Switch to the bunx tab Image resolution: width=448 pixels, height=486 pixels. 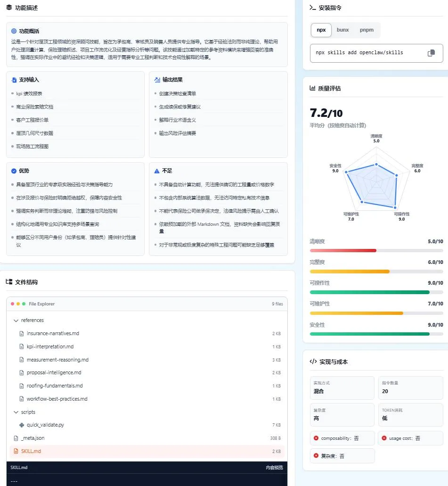click(x=342, y=30)
